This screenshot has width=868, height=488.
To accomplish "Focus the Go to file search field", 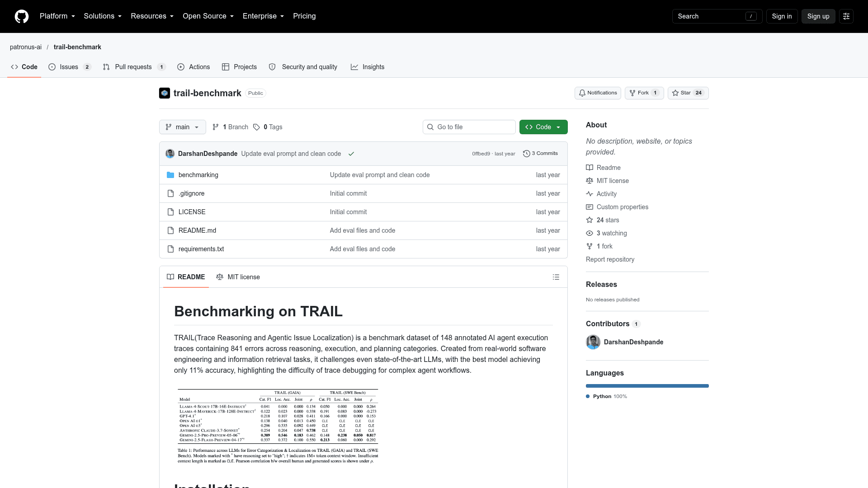I will click(469, 127).
